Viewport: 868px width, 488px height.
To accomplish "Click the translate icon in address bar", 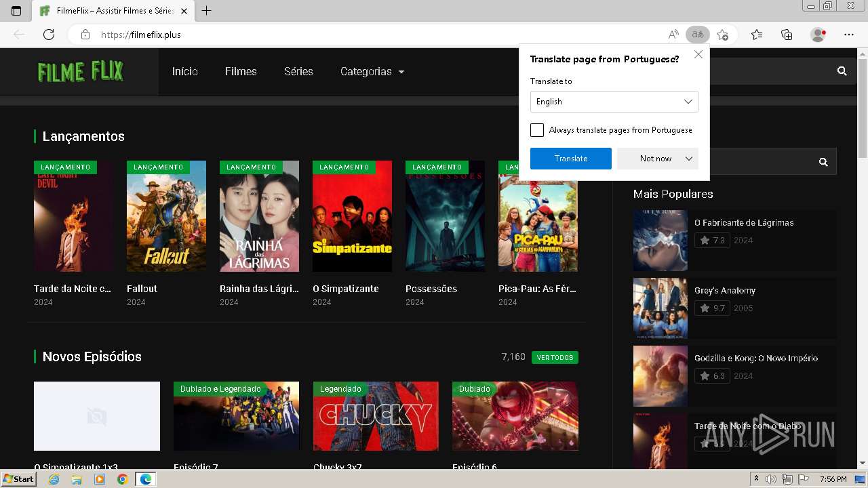I will point(697,35).
